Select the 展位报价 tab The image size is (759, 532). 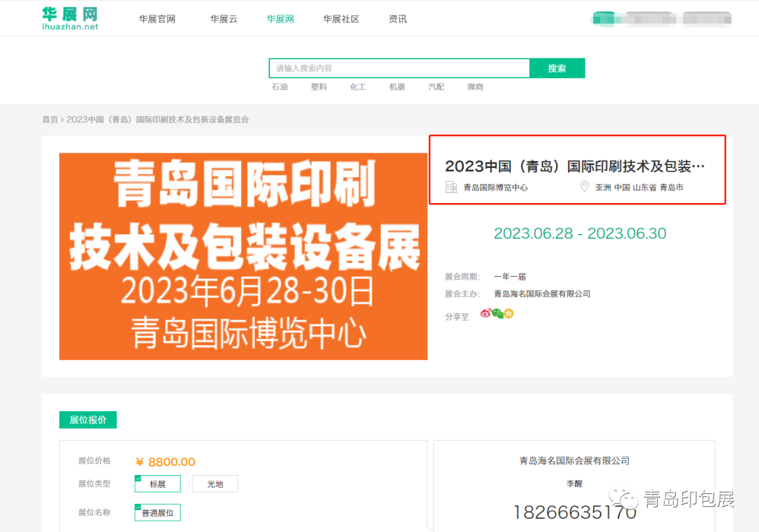[88, 420]
